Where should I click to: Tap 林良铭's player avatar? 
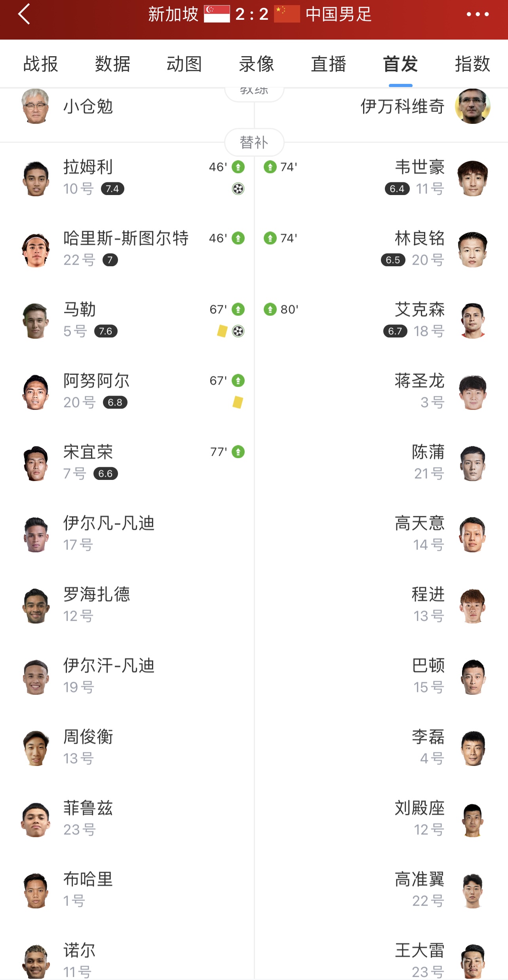pyautogui.click(x=472, y=250)
